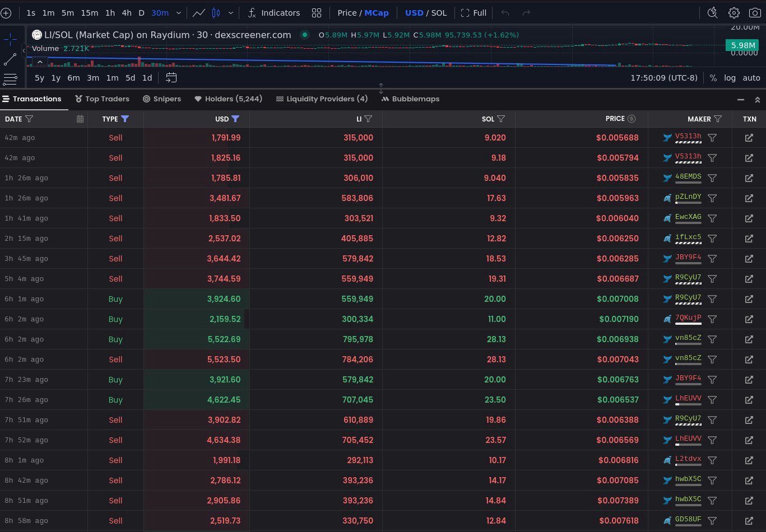Viewport: 766px width, 532px height.
Task: Open the go-to-date calendar icon
Action: [171, 78]
